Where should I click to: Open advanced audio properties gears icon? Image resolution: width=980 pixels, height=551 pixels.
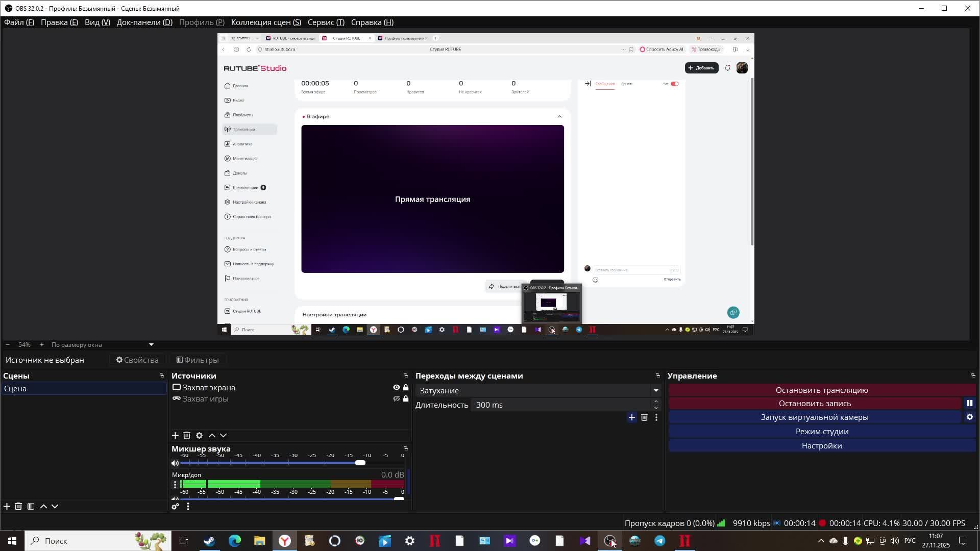[x=175, y=506]
